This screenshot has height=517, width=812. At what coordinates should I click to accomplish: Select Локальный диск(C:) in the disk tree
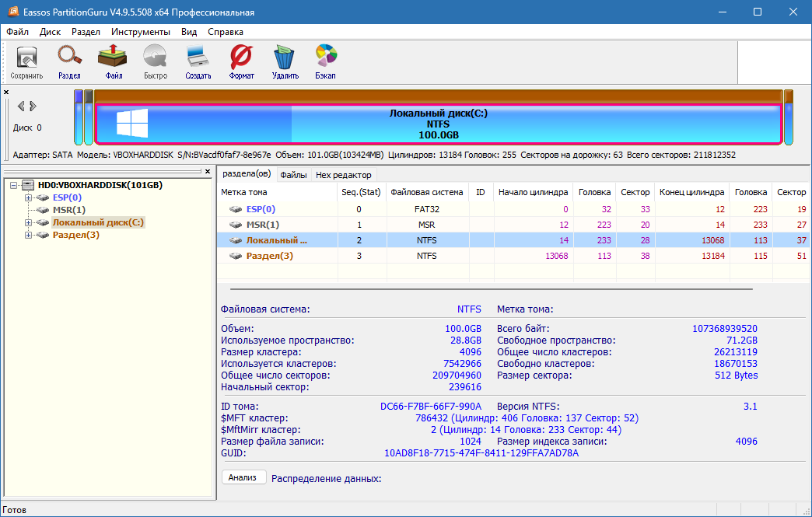click(98, 222)
